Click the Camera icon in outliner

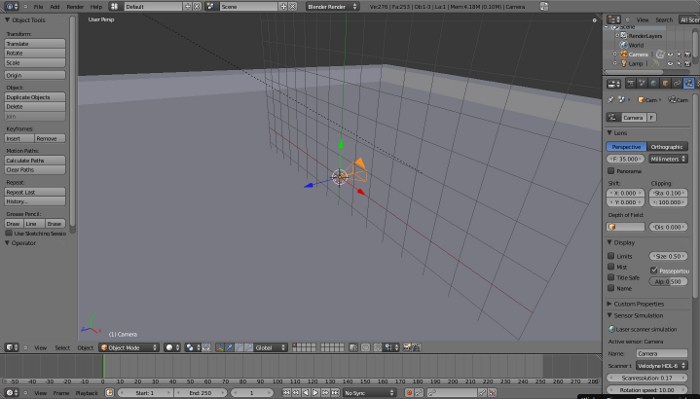(624, 54)
